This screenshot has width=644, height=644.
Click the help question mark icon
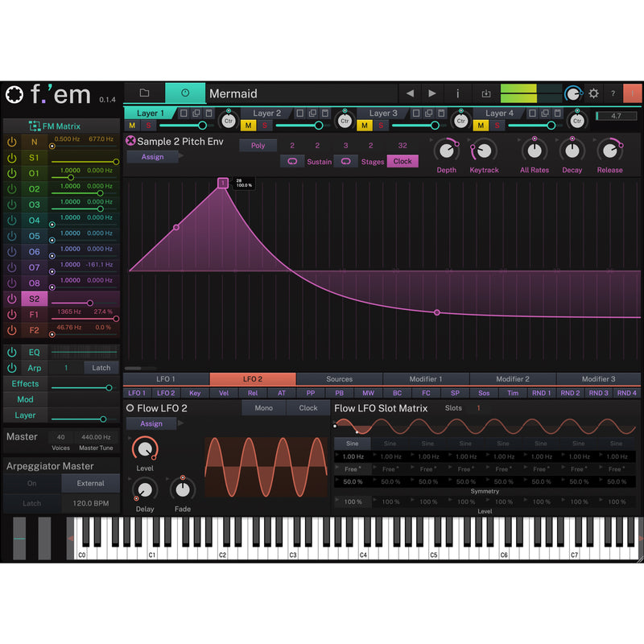tap(613, 93)
